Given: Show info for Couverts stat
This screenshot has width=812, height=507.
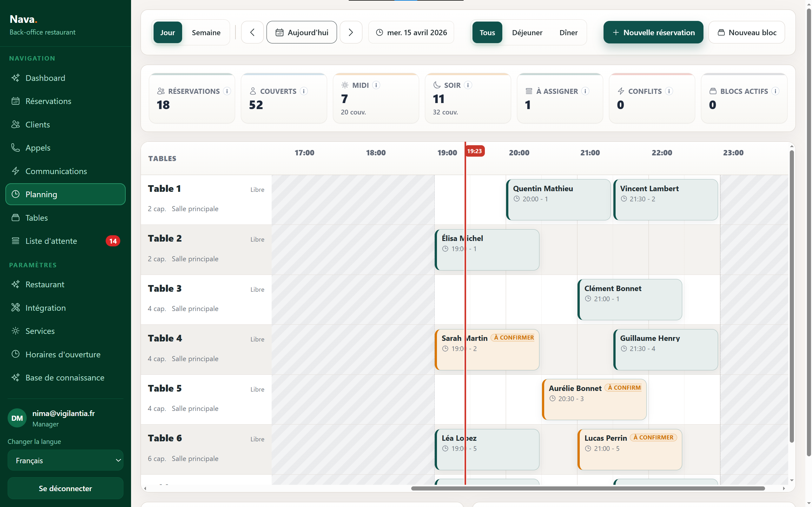Looking at the screenshot, I should click(304, 91).
